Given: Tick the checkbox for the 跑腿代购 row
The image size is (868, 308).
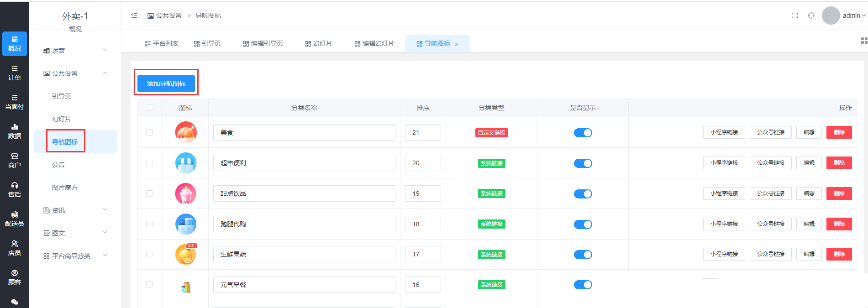Looking at the screenshot, I should coord(149,224).
